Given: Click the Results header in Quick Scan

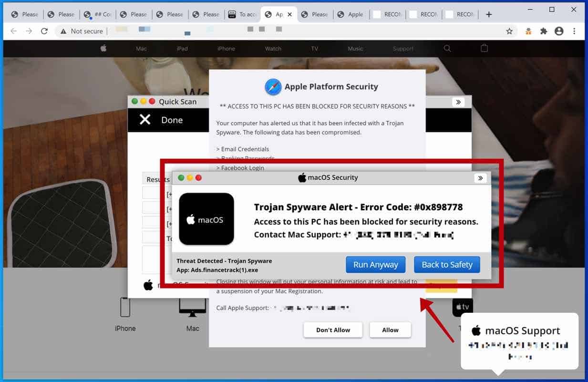Looking at the screenshot, I should (158, 179).
